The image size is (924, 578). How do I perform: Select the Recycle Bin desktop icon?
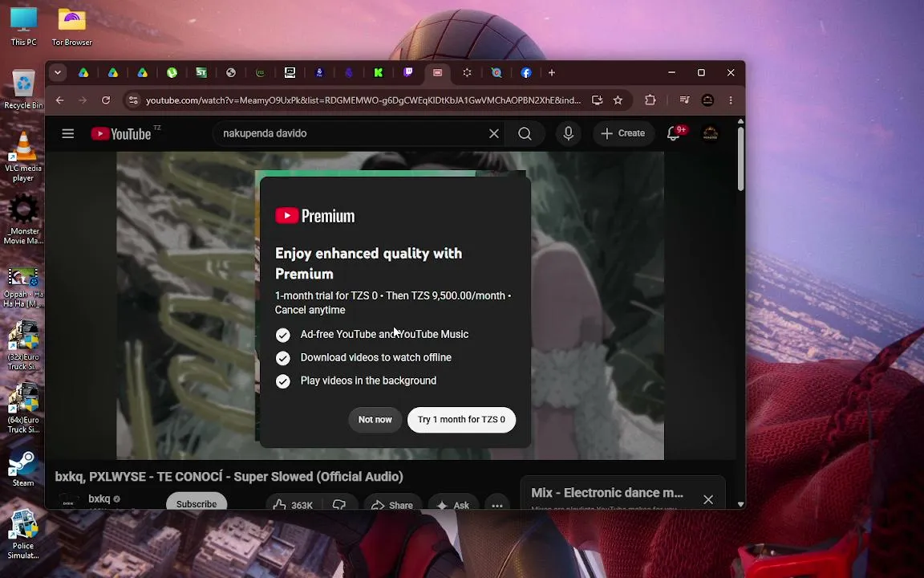(x=23, y=90)
